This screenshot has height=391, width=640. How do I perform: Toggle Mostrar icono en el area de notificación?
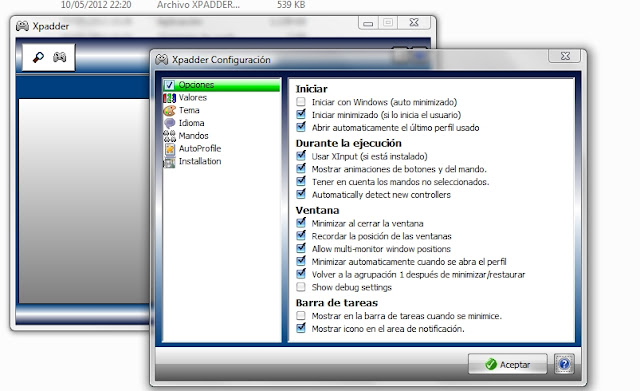point(301,328)
